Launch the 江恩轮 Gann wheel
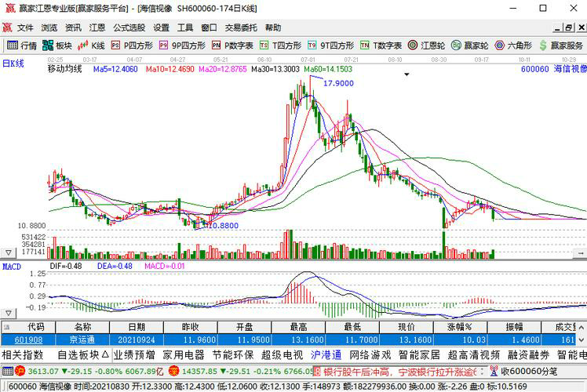 tap(426, 45)
